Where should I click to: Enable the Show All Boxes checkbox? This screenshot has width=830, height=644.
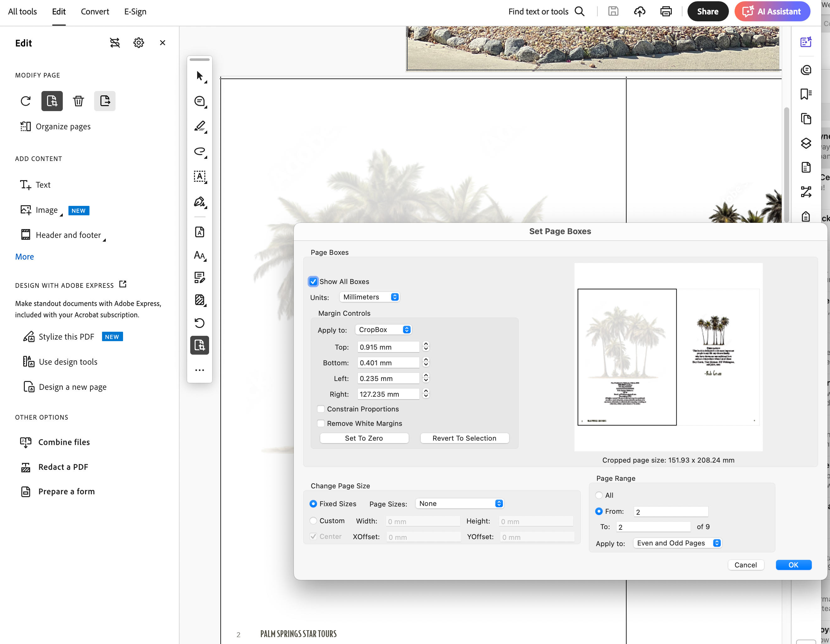[313, 281]
